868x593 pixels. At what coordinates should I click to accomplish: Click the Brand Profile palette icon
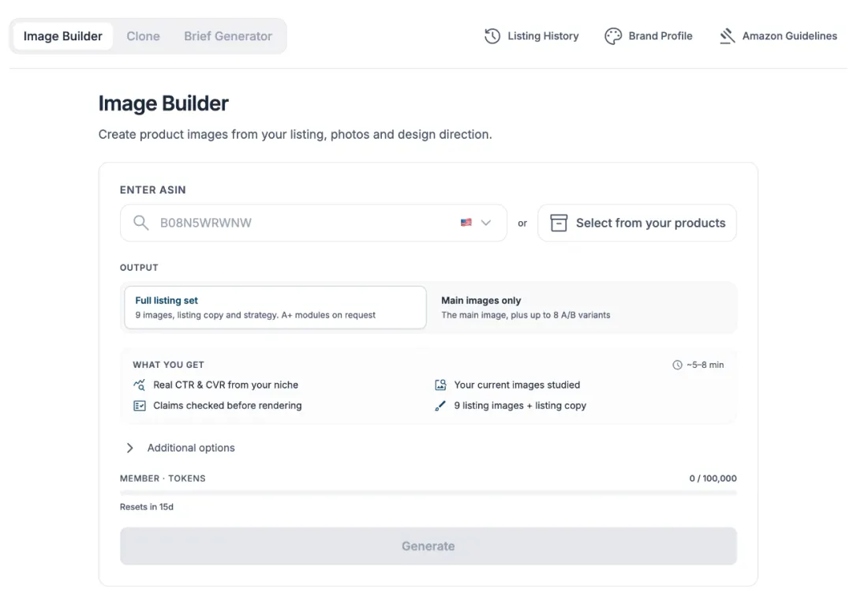pyautogui.click(x=613, y=36)
